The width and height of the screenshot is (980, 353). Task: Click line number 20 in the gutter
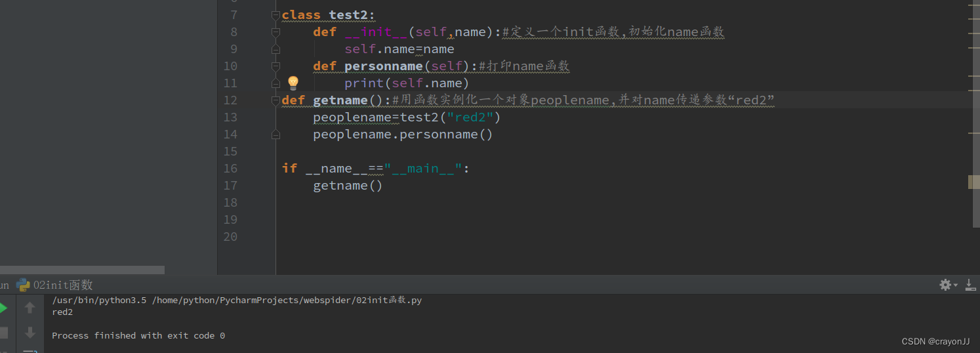point(230,237)
